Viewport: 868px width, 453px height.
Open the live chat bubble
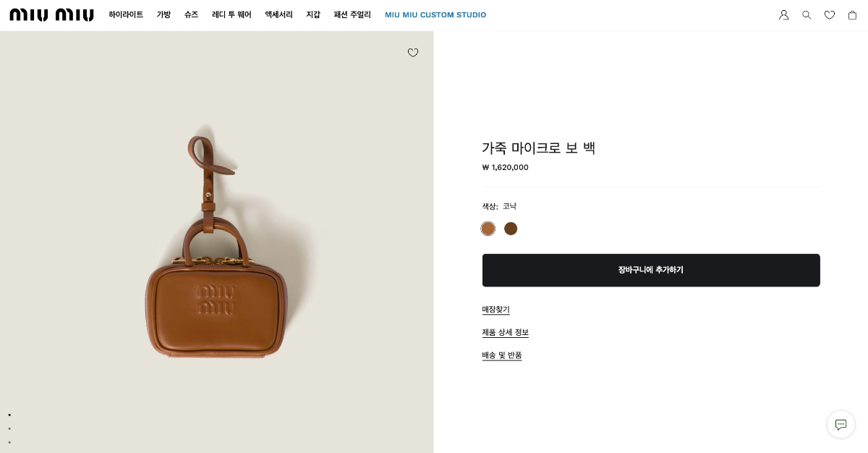pos(841,425)
